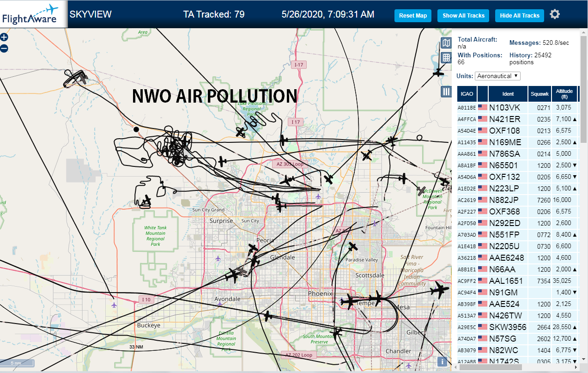Sort table by ICAO column
Image resolution: width=588 pixels, height=373 pixels.
[467, 94]
